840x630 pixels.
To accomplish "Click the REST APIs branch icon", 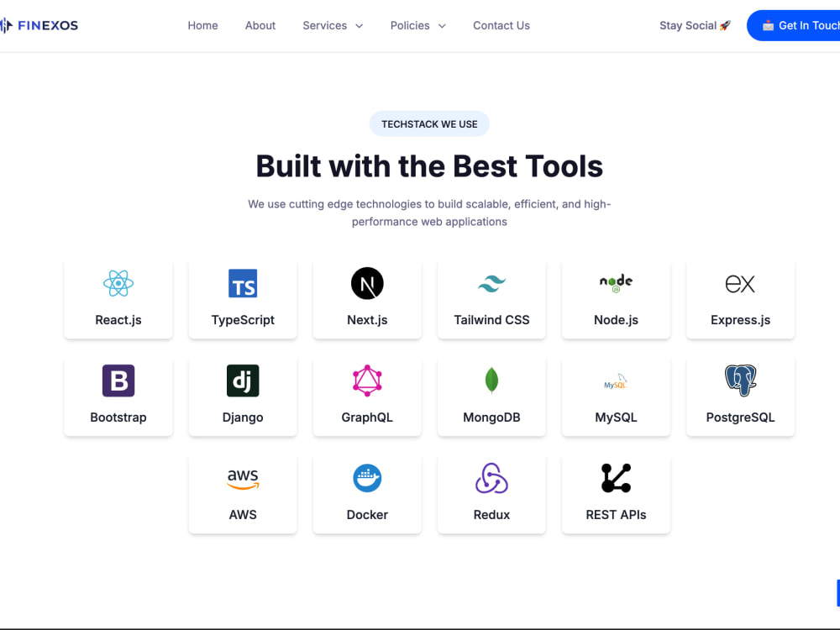I will point(616,479).
